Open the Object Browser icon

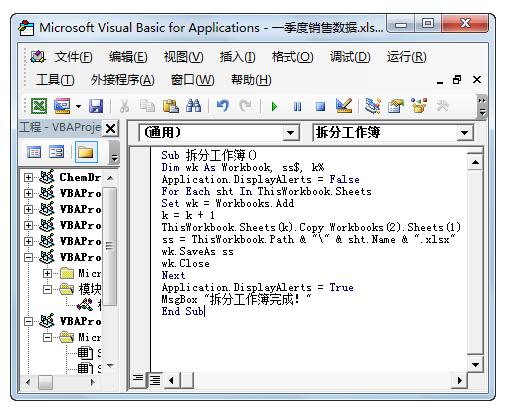click(x=419, y=106)
